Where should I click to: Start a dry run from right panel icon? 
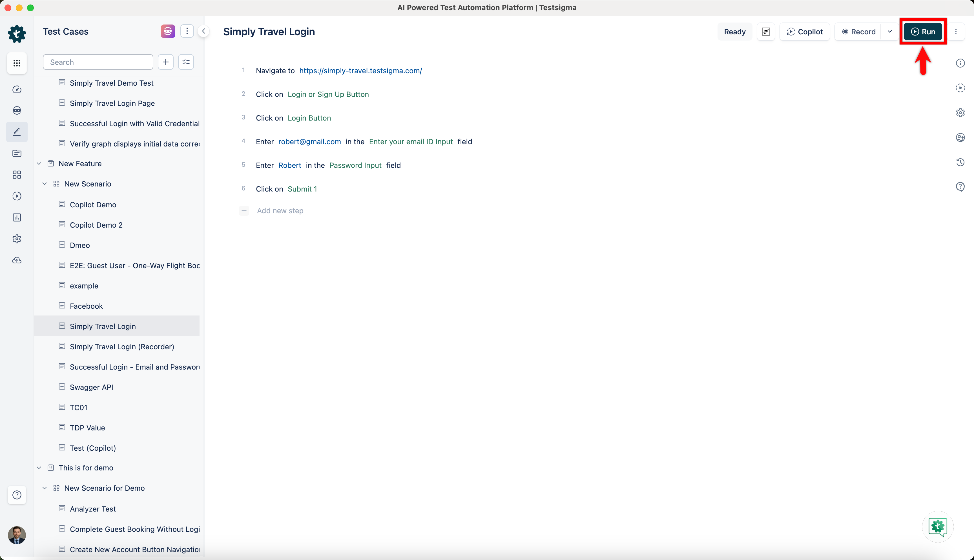tap(960, 88)
